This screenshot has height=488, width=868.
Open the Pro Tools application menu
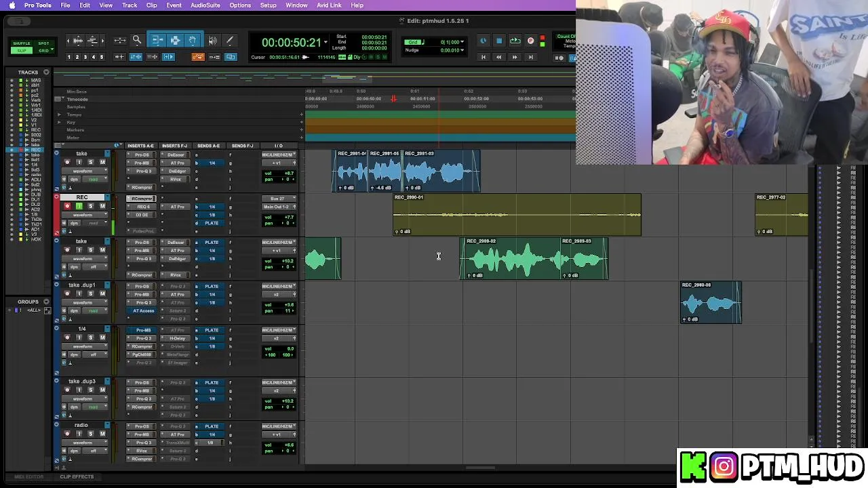pos(37,5)
